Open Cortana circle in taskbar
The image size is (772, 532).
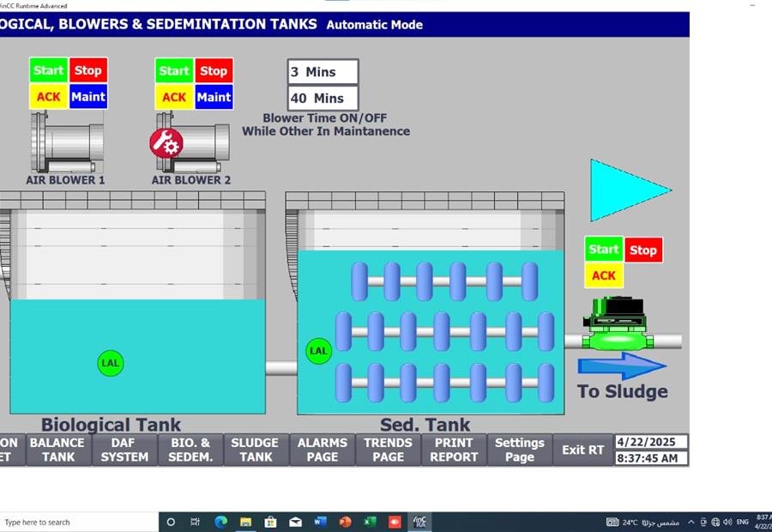tap(171, 523)
